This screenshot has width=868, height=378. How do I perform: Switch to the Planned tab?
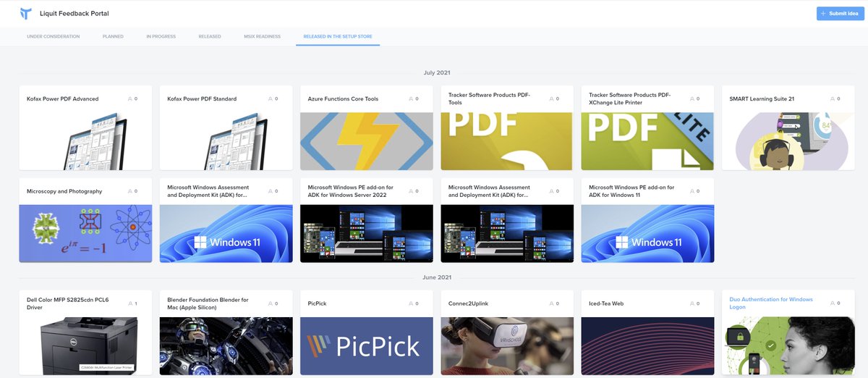point(113,36)
